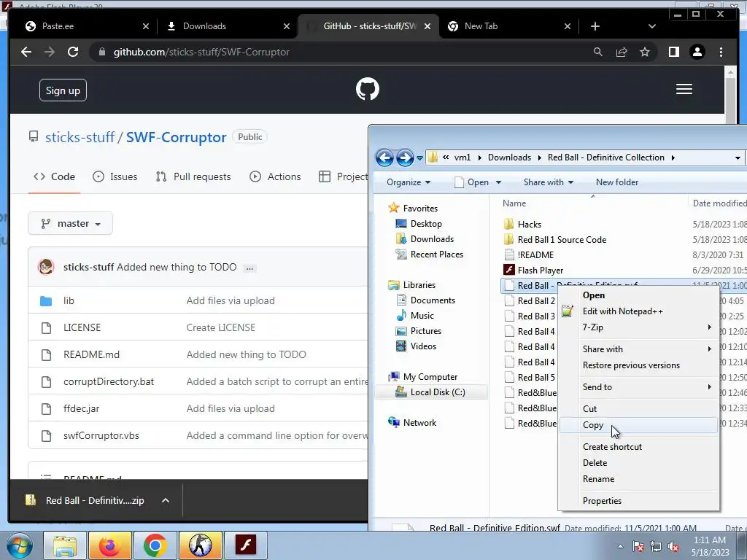Switch to Flash Player taskbar icon
The height and width of the screenshot is (560, 747).
[x=246, y=545]
